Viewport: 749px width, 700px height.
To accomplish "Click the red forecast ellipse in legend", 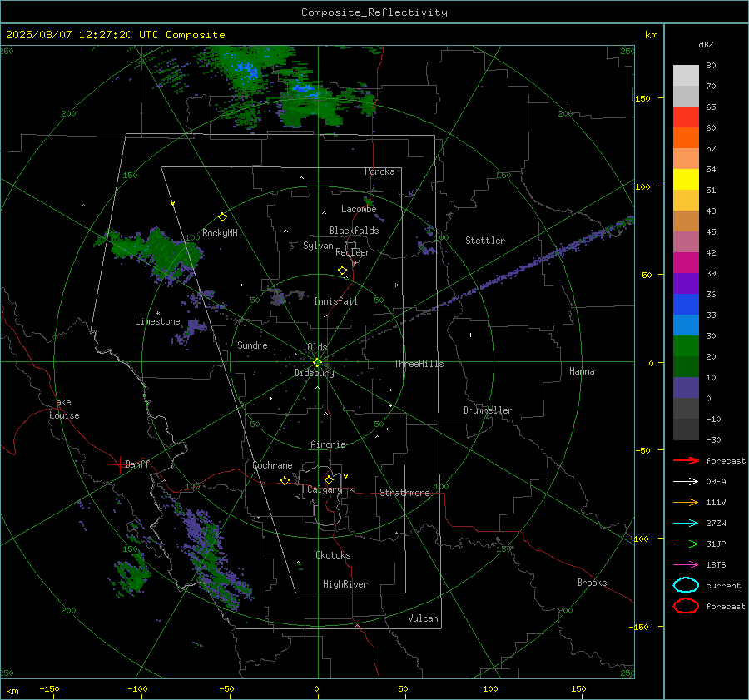I will click(686, 606).
